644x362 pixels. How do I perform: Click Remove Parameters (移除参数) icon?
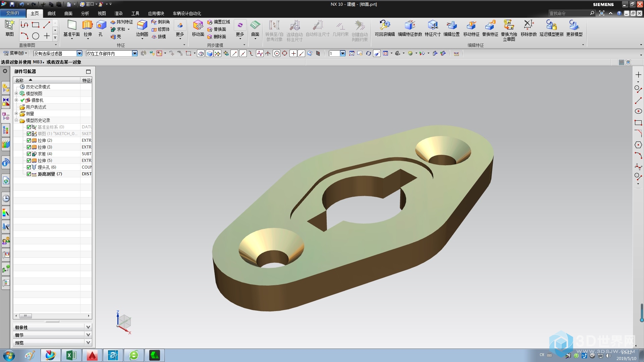pos(529,28)
